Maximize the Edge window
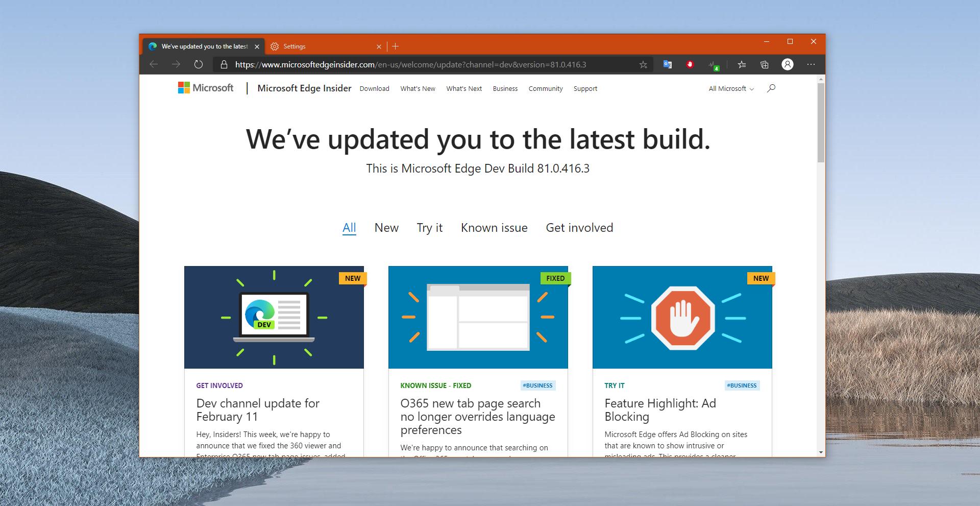This screenshot has height=506, width=980. pyautogui.click(x=790, y=41)
